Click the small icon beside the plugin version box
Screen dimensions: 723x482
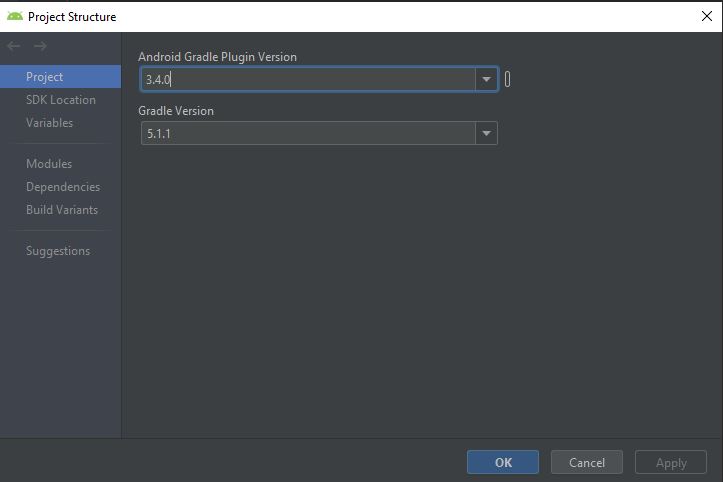[508, 79]
